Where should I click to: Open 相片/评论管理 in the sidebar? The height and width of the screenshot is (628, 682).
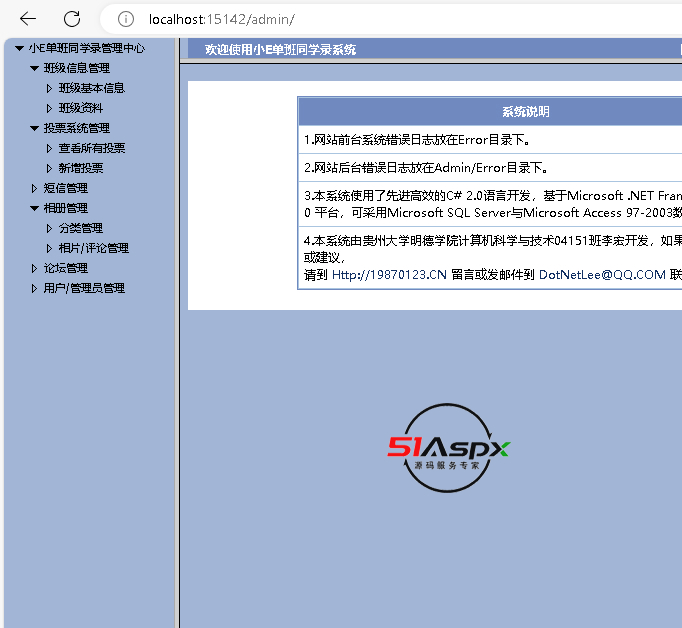pyautogui.click(x=93, y=248)
